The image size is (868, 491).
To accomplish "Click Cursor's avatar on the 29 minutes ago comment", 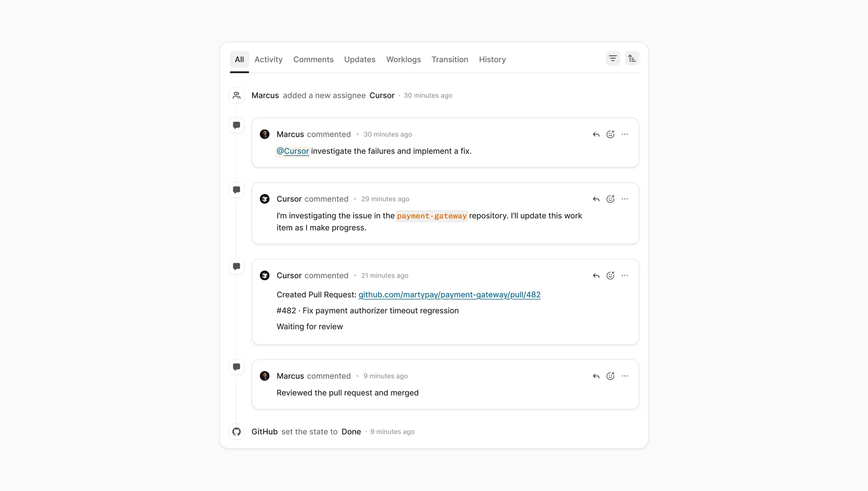I will pos(265,199).
